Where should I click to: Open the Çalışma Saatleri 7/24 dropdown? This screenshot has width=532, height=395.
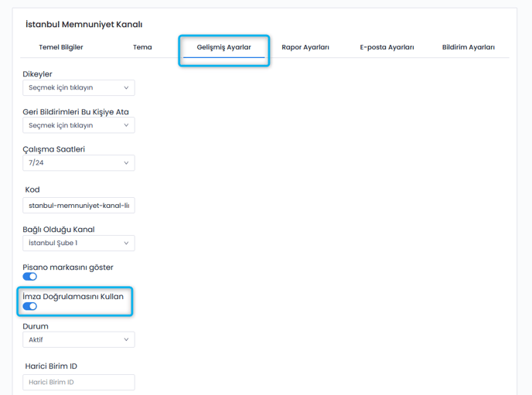click(78, 163)
